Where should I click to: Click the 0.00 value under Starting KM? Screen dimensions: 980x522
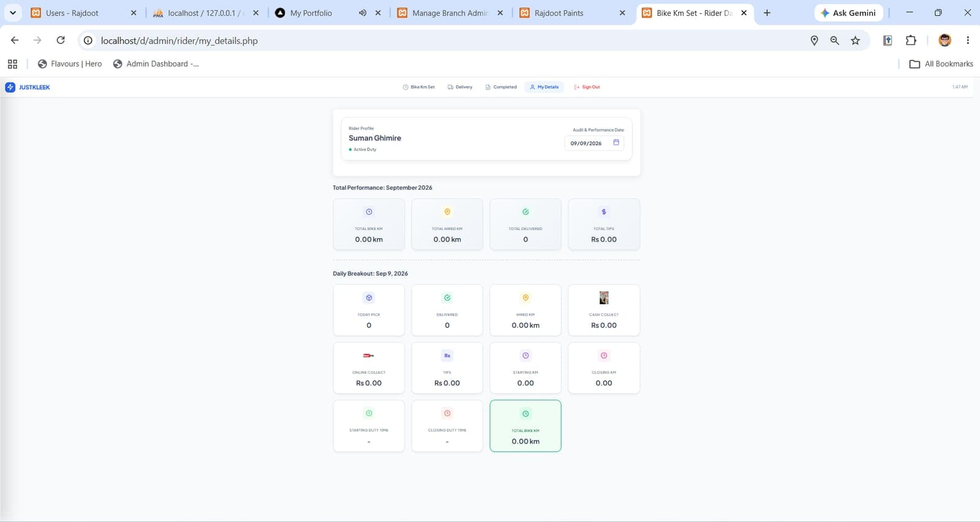(526, 383)
